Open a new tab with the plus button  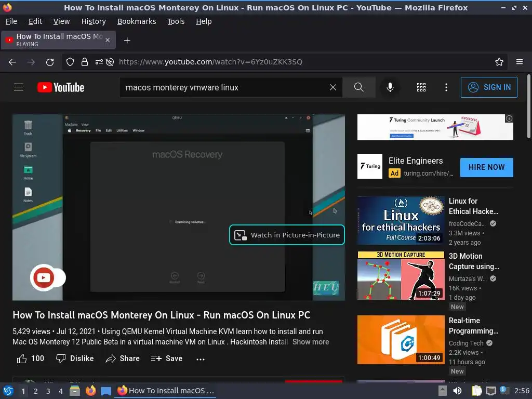pyautogui.click(x=127, y=41)
